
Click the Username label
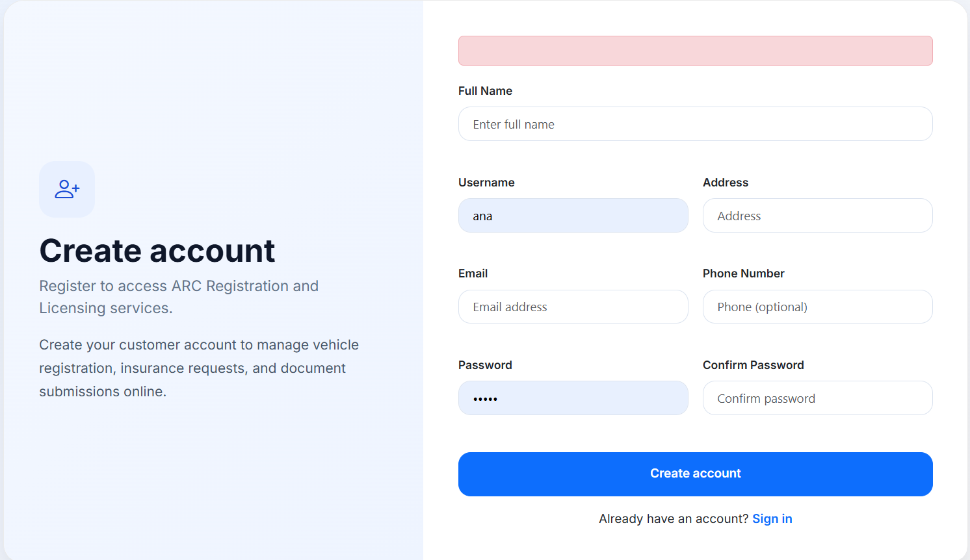click(x=486, y=183)
